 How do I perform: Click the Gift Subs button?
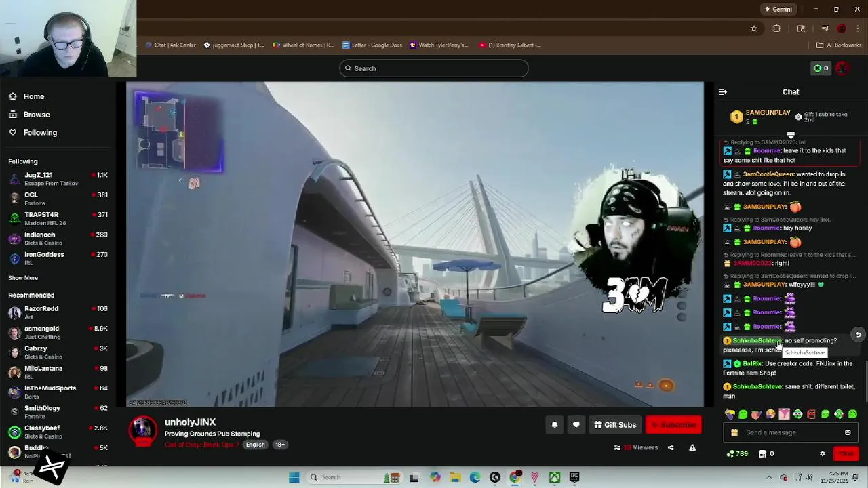615,425
